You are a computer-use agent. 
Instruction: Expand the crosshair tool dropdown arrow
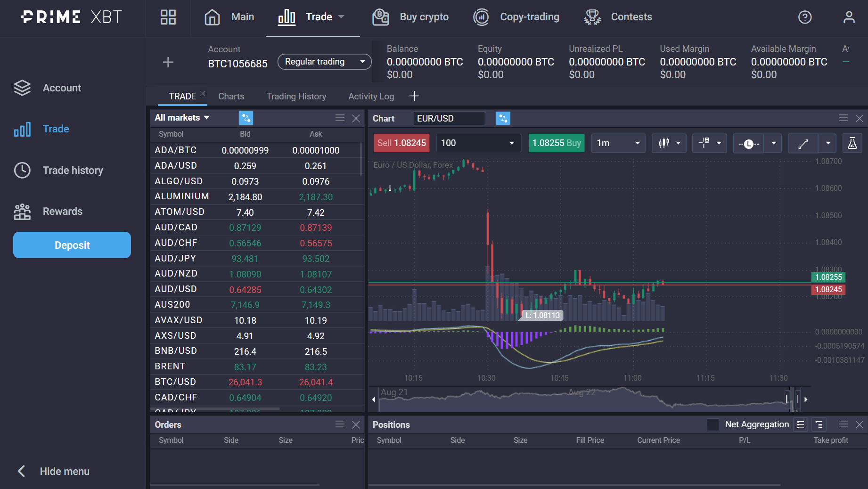[719, 143]
